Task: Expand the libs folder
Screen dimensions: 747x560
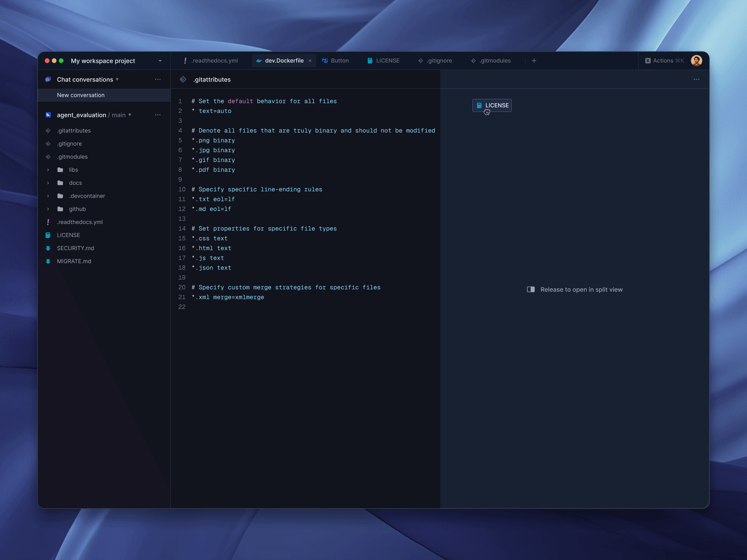Action: [48, 170]
